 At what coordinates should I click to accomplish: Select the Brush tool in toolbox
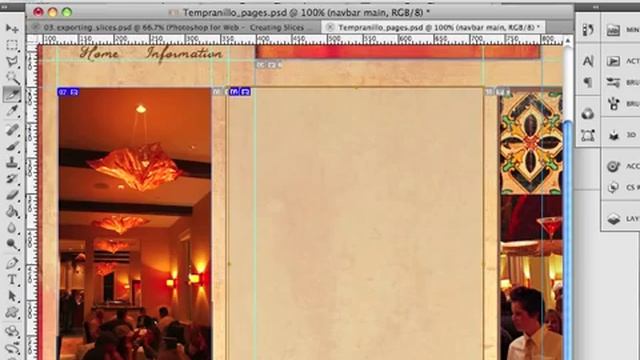pyautogui.click(x=12, y=146)
